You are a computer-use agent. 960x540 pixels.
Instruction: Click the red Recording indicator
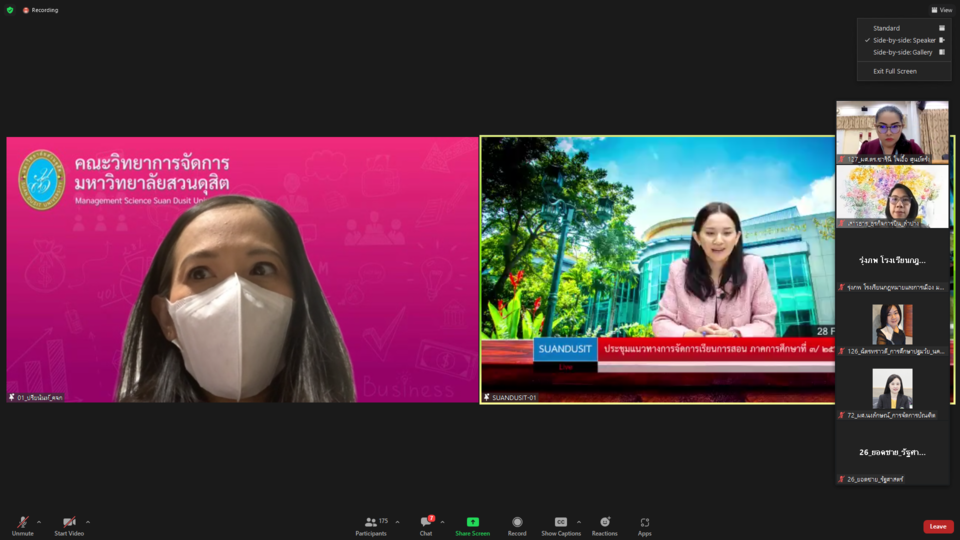[x=41, y=10]
